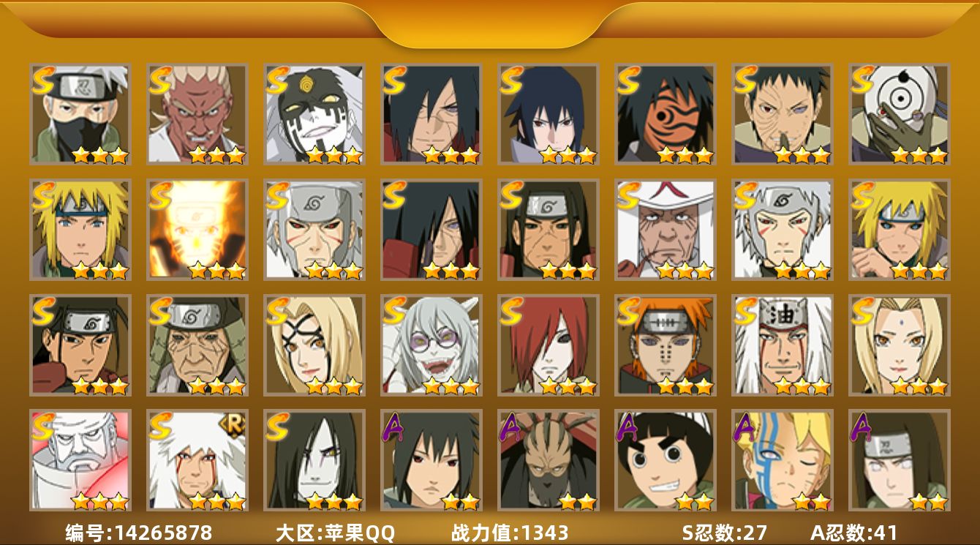Click the 战力值:1343 power label

tap(510, 533)
